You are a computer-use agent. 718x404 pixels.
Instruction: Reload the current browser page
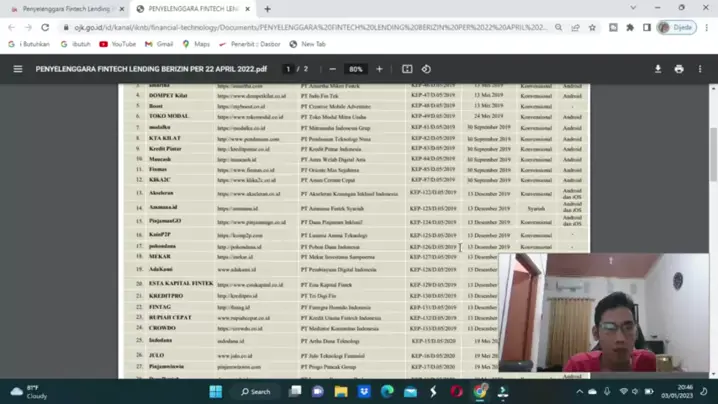(45, 27)
